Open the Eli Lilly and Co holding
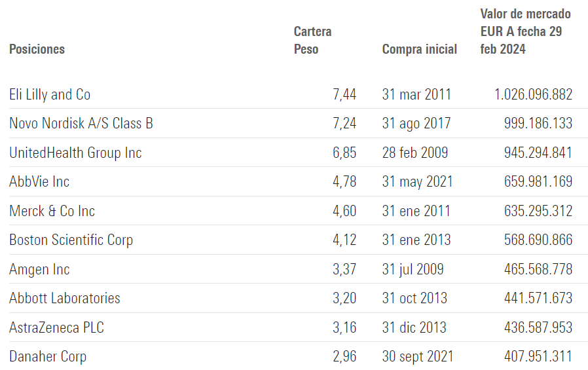The height and width of the screenshot is (370, 588). [x=50, y=94]
